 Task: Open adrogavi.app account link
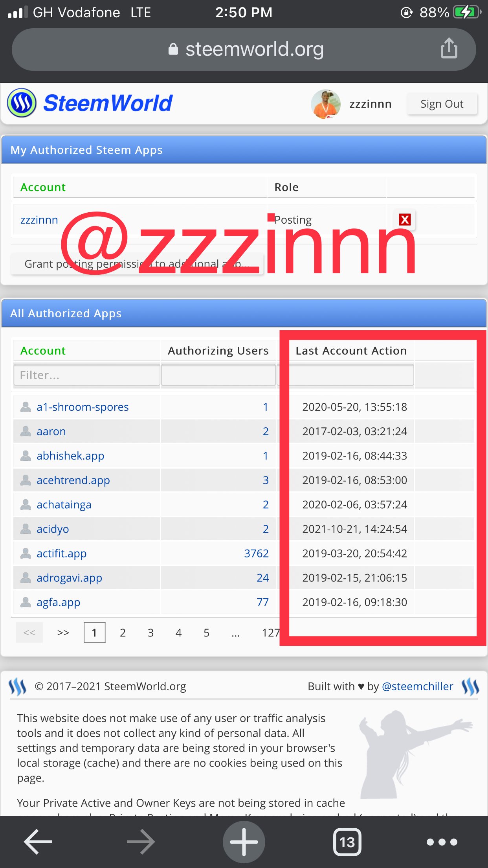pos(69,577)
